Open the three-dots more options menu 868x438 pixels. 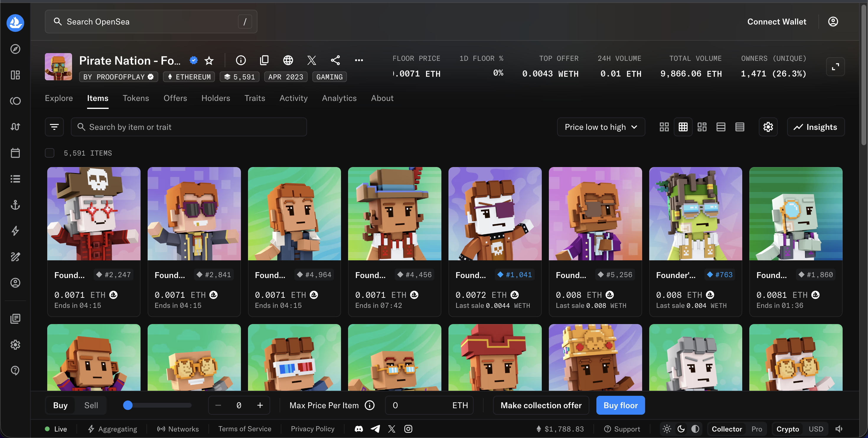tap(359, 60)
